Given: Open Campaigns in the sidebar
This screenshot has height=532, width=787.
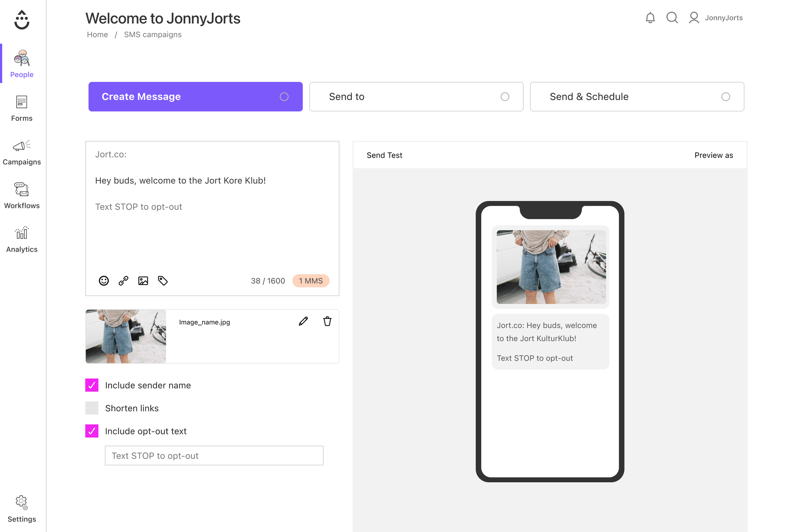Looking at the screenshot, I should click(22, 153).
